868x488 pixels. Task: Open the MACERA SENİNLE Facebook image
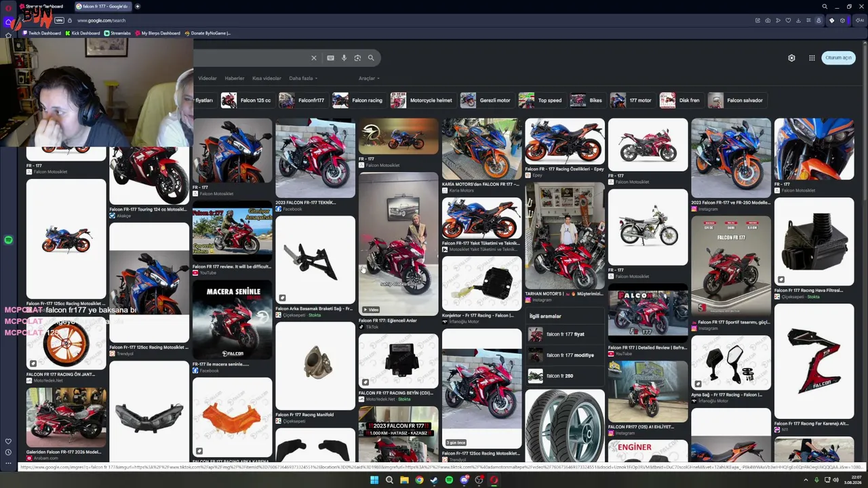(232, 319)
